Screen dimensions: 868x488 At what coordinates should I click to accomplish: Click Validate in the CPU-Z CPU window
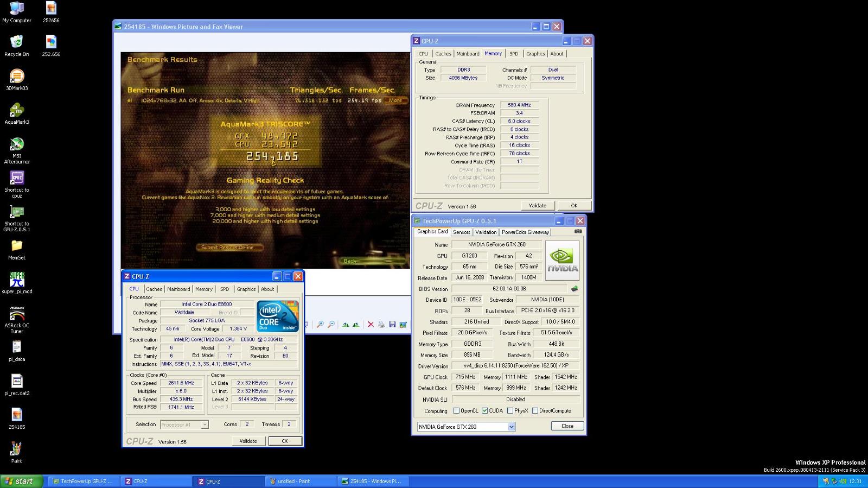tap(248, 441)
